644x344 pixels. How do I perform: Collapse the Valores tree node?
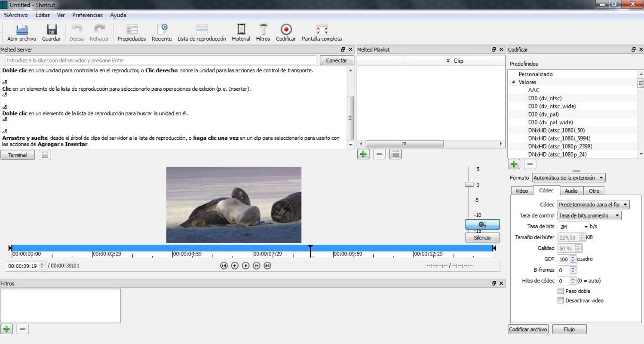pos(513,82)
